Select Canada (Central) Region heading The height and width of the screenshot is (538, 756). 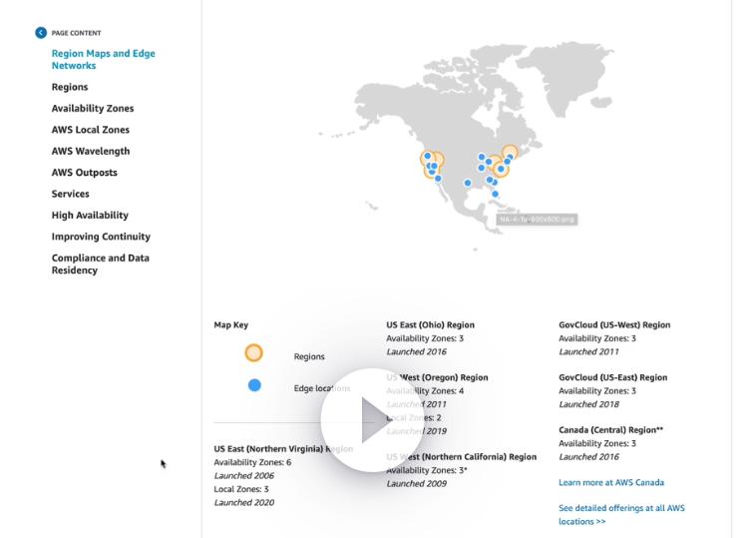(x=610, y=430)
